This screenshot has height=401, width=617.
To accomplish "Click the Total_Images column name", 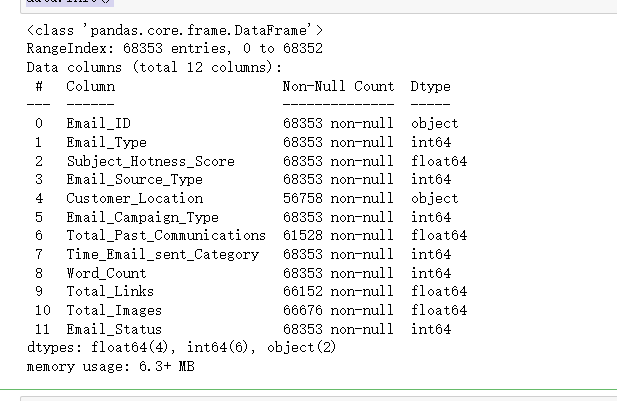I will click(114, 310).
